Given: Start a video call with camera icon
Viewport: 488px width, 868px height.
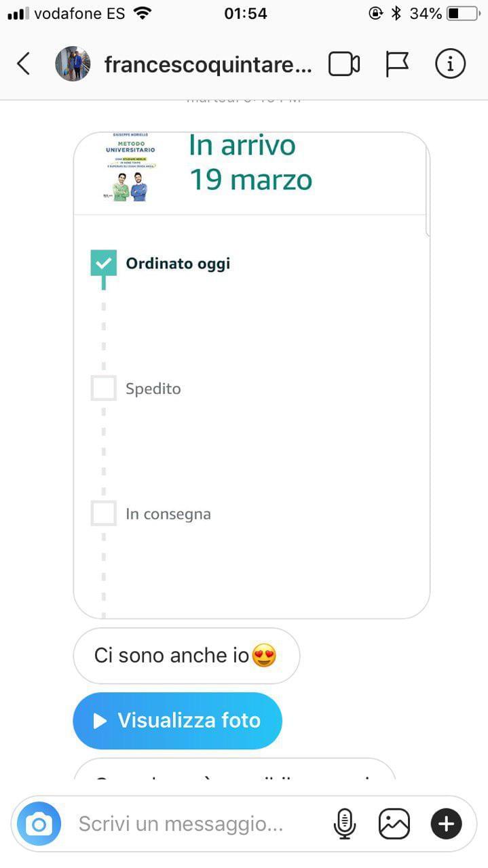Looking at the screenshot, I should 343,64.
